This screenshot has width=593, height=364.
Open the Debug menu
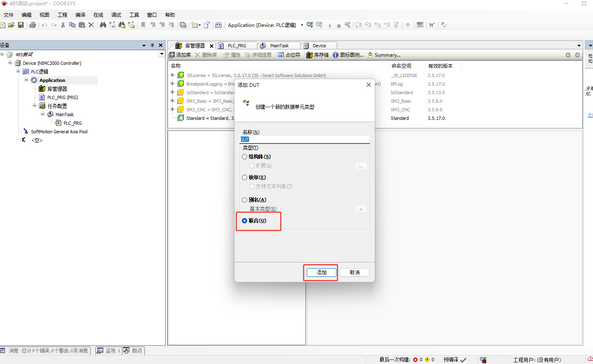(x=116, y=15)
